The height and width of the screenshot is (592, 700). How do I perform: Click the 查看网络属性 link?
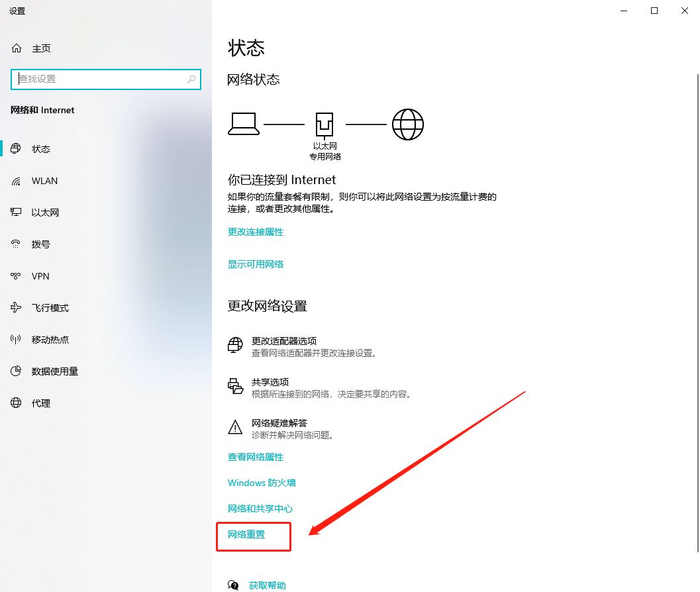click(x=256, y=457)
